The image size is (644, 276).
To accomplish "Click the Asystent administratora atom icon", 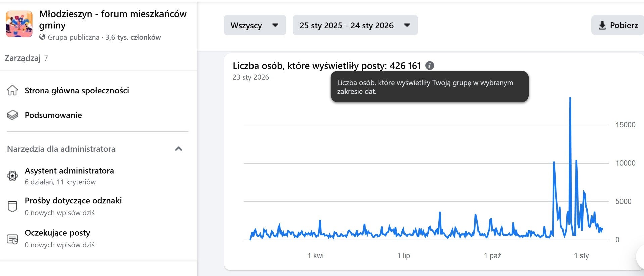I will coord(12,176).
